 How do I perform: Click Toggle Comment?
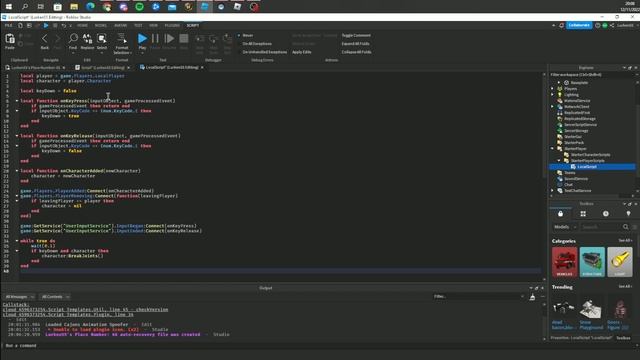click(x=356, y=36)
